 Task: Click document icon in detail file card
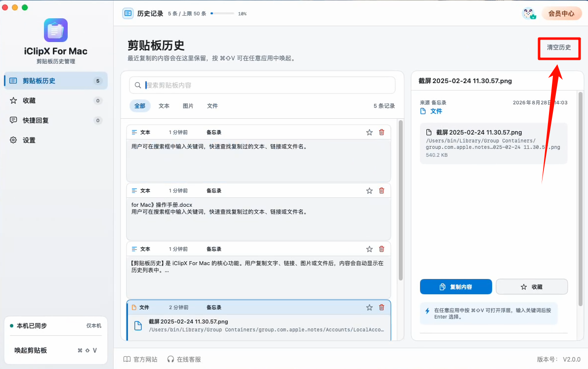(x=428, y=132)
